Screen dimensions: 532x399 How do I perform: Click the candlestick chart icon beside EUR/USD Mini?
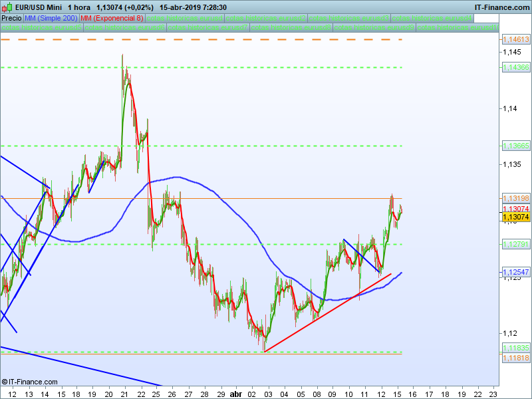[x=7, y=7]
